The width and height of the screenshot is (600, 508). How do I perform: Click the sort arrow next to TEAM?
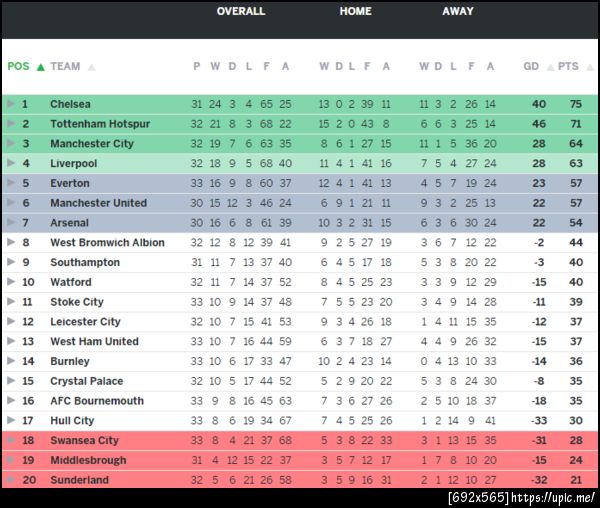coord(91,67)
